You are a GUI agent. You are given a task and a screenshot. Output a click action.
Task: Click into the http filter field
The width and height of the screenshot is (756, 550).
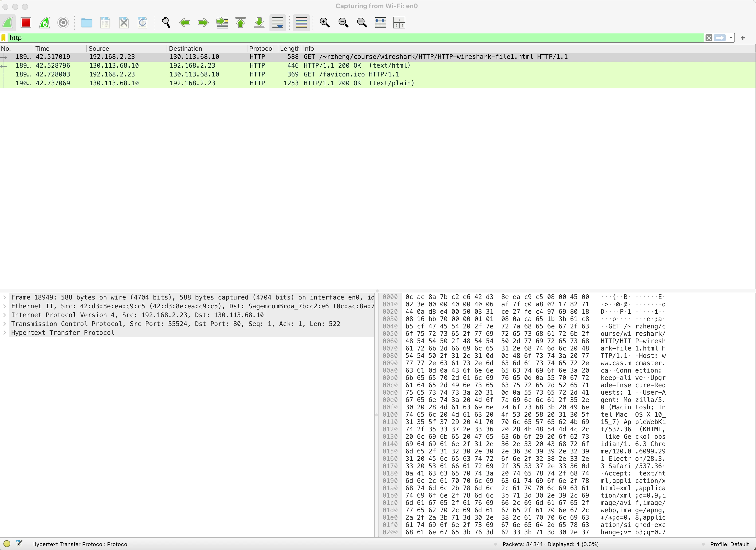[356, 38]
